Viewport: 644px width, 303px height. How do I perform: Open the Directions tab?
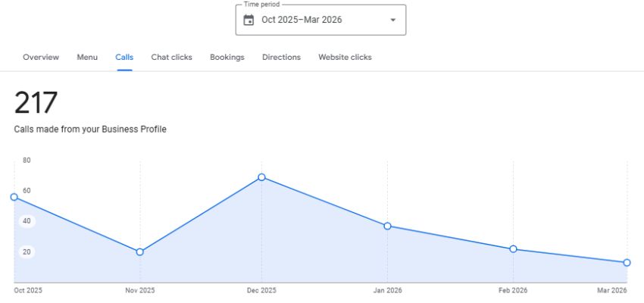click(x=281, y=57)
